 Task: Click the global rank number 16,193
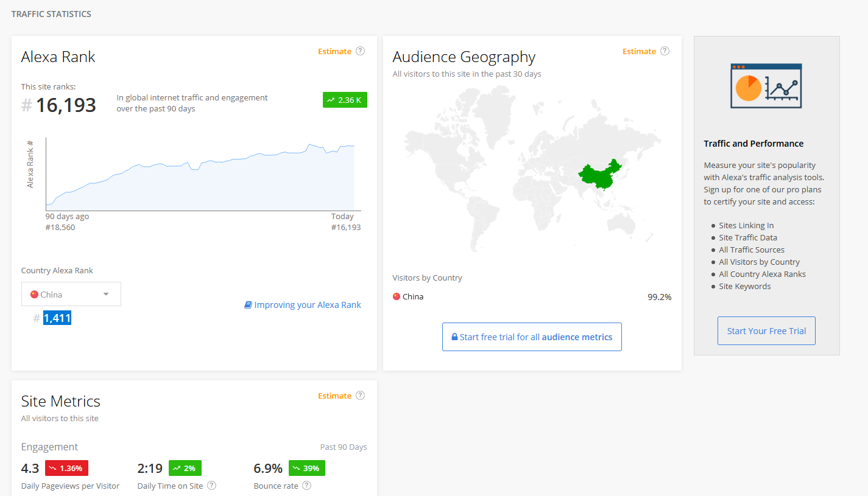[x=66, y=105]
